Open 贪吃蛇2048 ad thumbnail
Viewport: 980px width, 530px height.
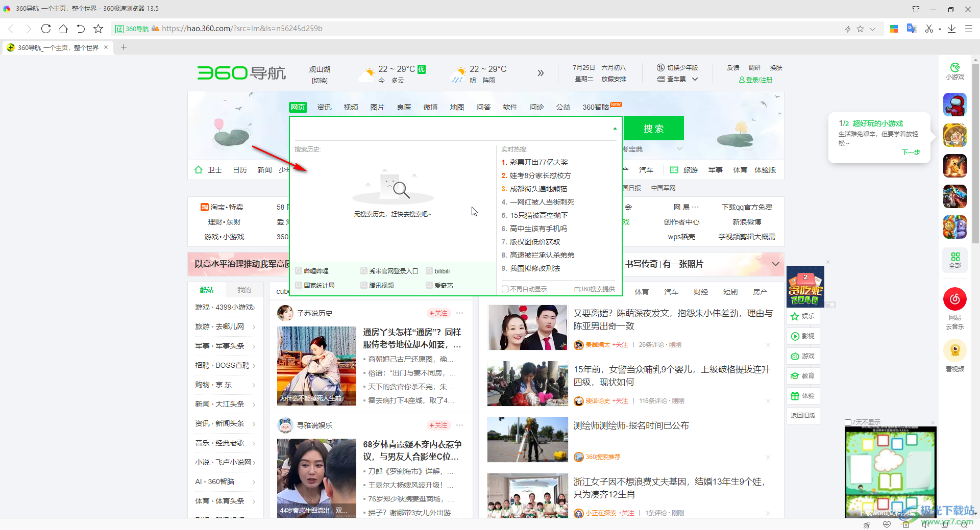pos(805,286)
